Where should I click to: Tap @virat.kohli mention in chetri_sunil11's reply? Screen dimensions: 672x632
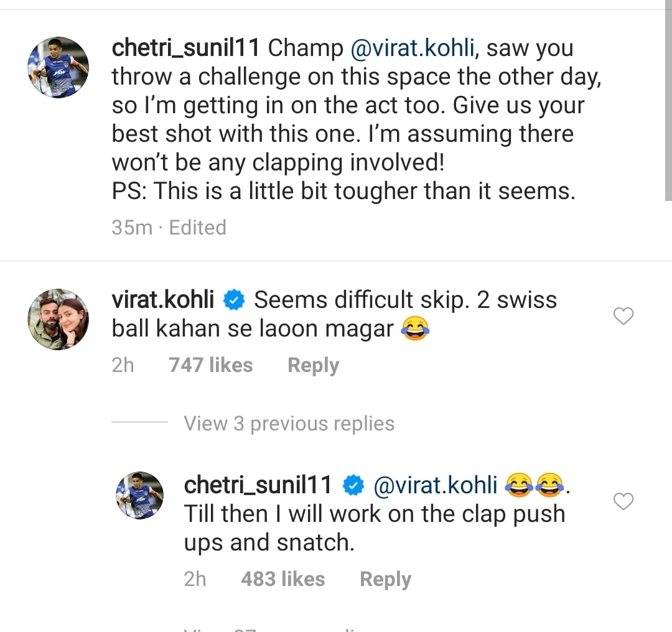point(435,485)
